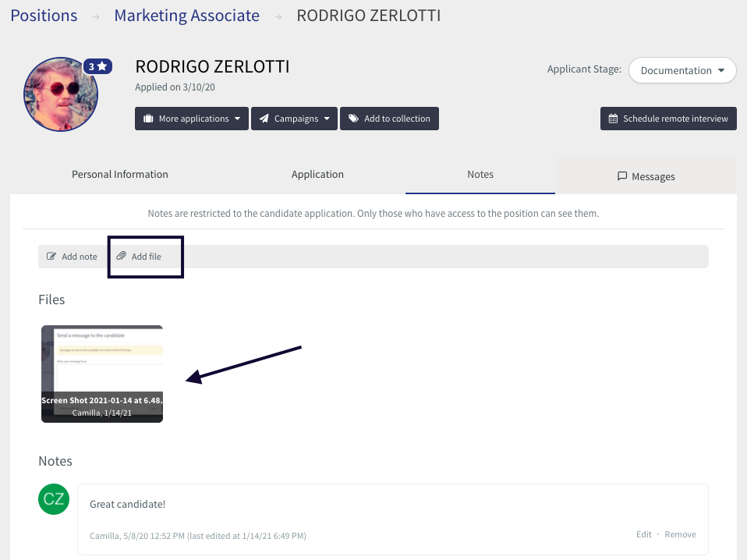Screen dimensions: 747x560
Task: Open the Applicant Stage Documentation dropdown
Action: (682, 70)
